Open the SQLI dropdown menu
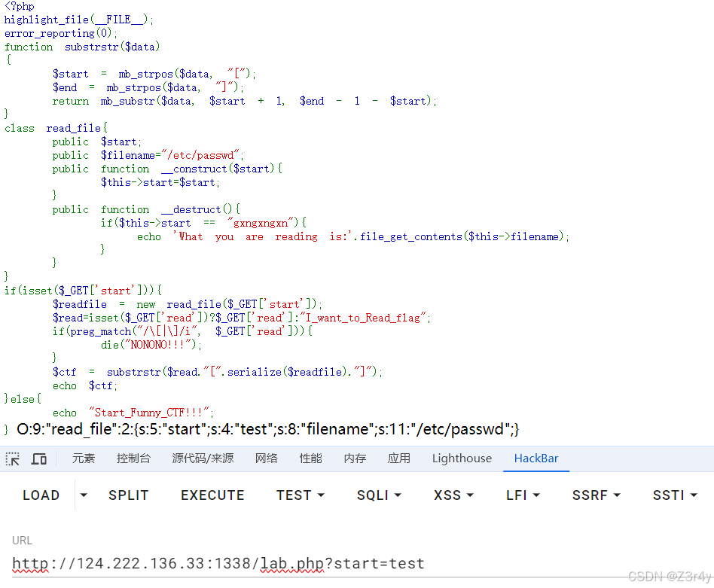714x588 pixels. (x=379, y=495)
